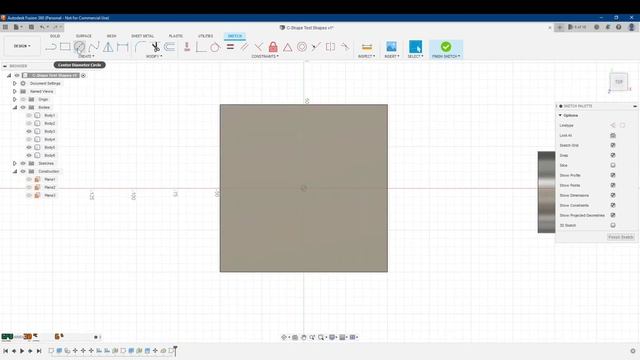640x360 pixels.
Task: Switch to the Solid tab
Action: click(55, 36)
